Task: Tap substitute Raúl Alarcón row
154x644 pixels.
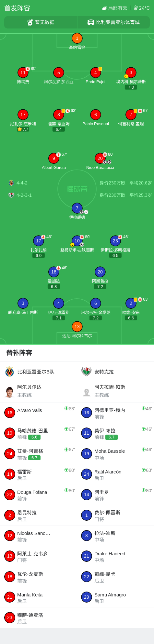Action: tap(116, 474)
